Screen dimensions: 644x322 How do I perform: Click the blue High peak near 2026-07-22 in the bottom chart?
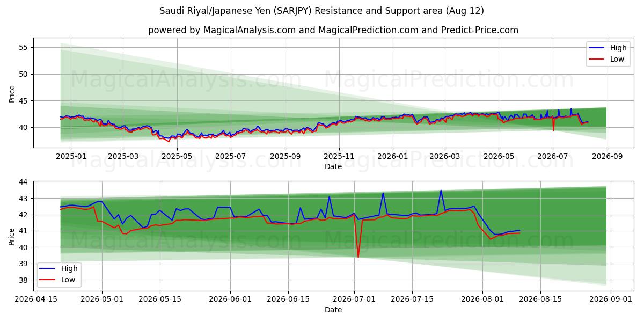[441, 191]
